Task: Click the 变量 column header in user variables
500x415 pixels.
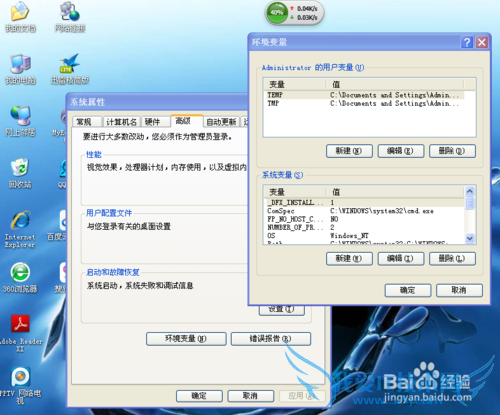Action: [x=295, y=85]
